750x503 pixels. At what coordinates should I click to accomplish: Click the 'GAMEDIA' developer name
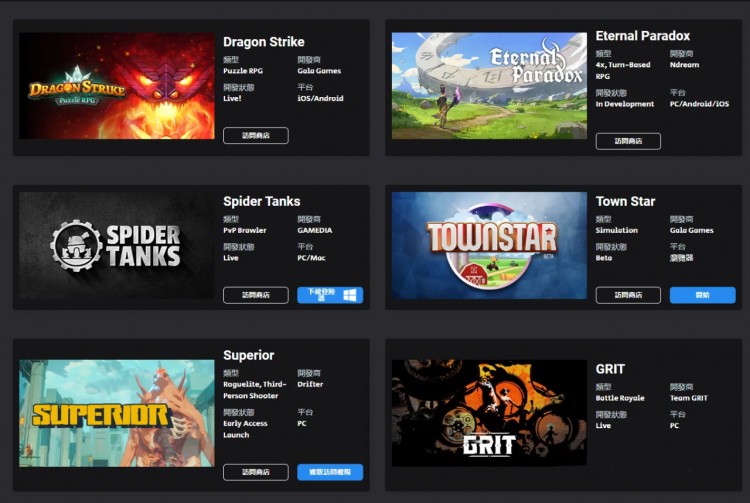point(314,230)
